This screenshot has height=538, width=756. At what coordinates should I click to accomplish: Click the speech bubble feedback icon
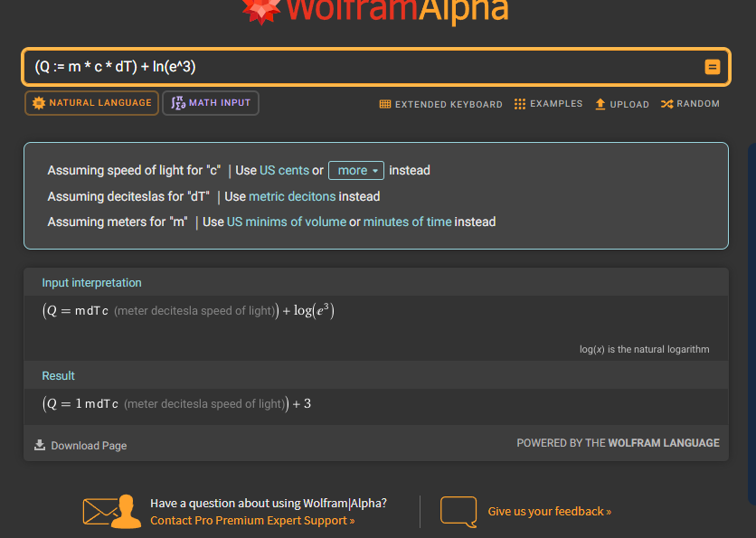point(458,511)
